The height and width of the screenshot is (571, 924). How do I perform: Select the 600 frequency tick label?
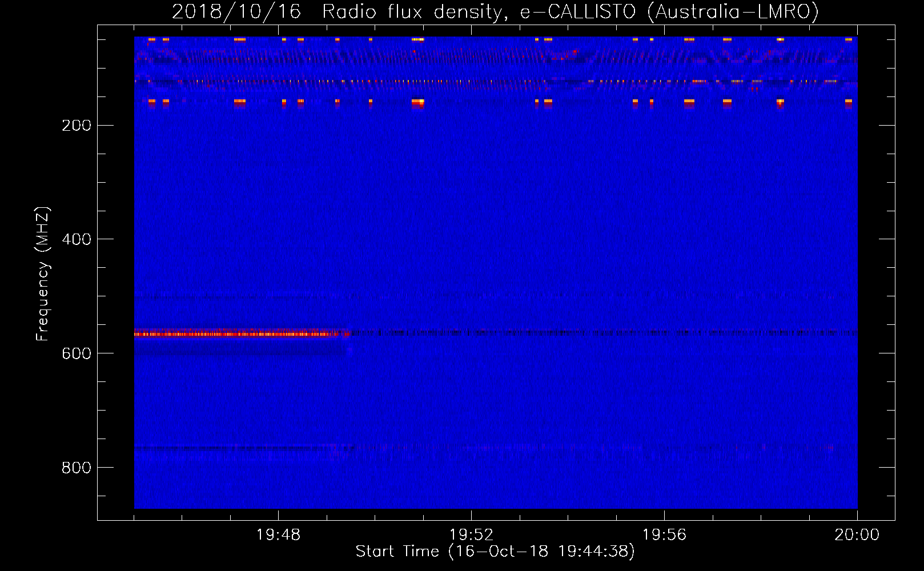click(x=77, y=353)
